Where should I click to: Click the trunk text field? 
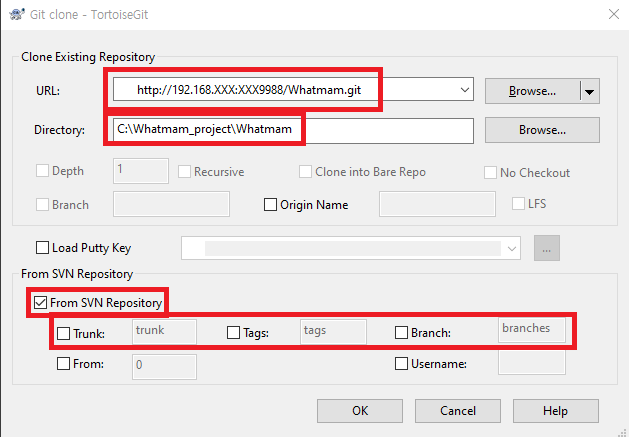point(164,332)
